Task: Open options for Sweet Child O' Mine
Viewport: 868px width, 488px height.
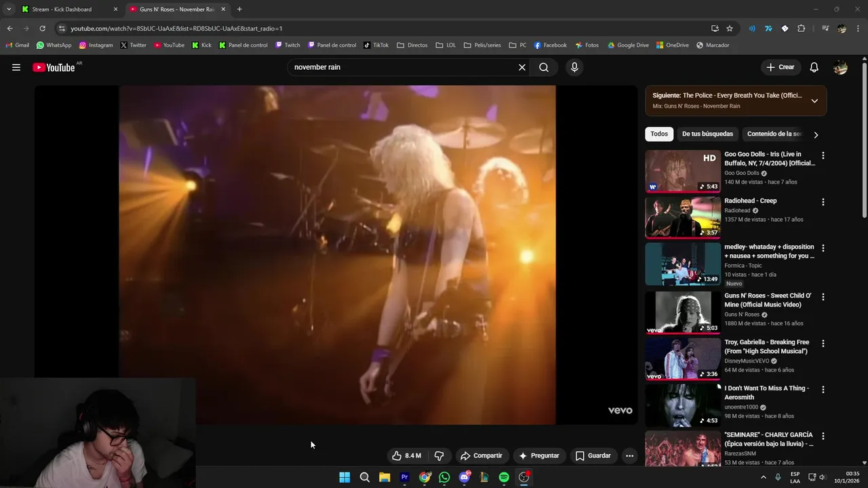Action: click(x=823, y=297)
